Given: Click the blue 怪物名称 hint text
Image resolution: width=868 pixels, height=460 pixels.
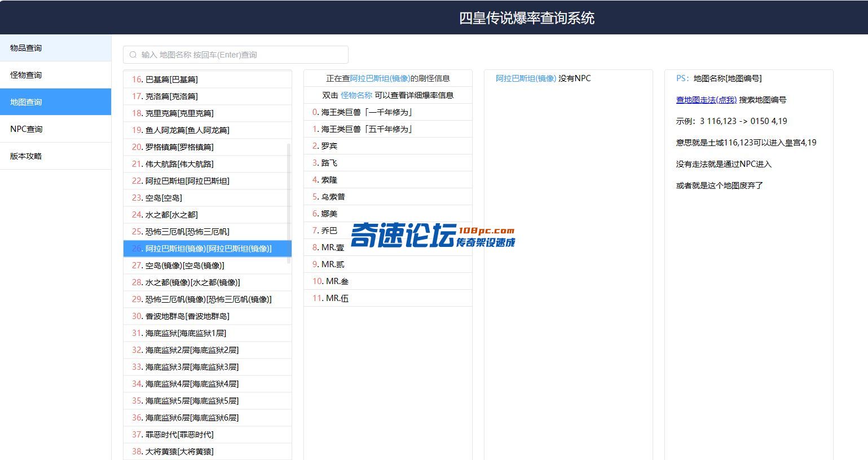Looking at the screenshot, I should (x=356, y=95).
